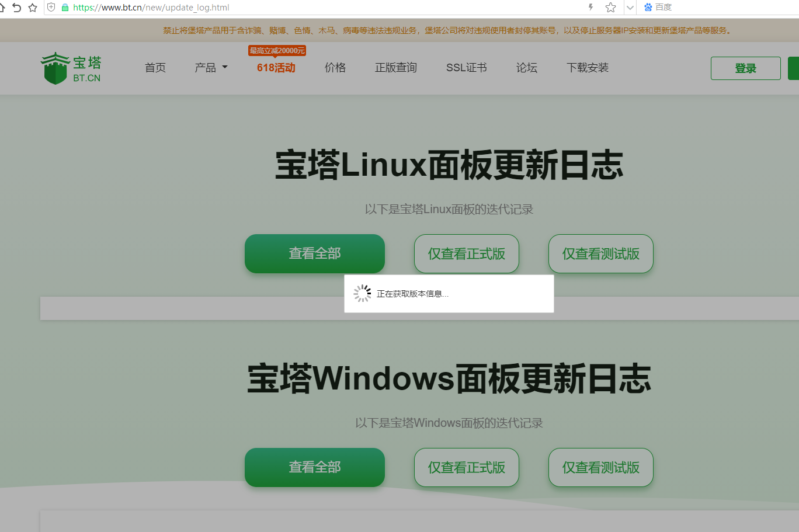
Task: Click 仅查看正式版 under Windows面板更新日志
Action: [467, 467]
